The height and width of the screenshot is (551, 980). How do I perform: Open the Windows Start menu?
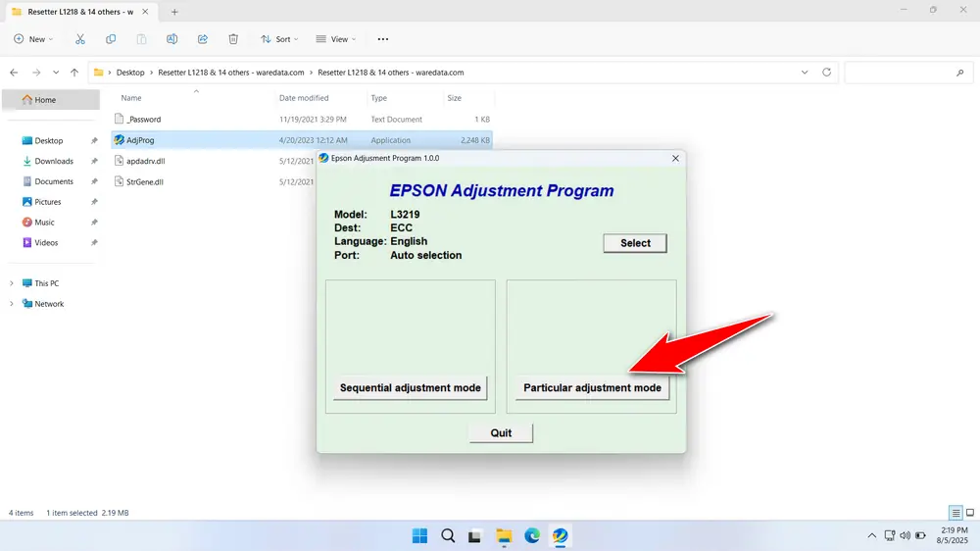point(420,536)
